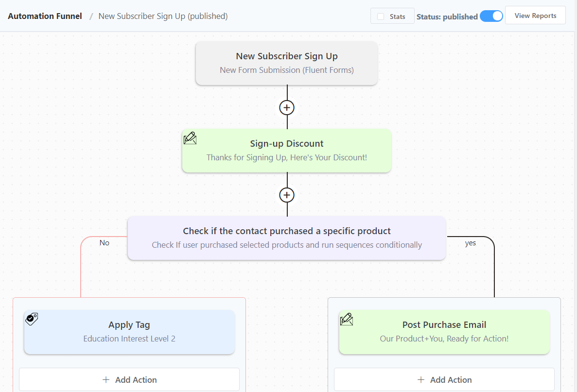
Task: Open the Sign-up Discount email block
Action: pos(286,151)
